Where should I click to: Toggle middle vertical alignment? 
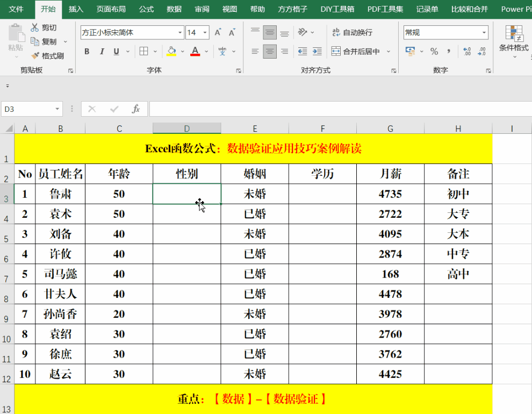270,33
